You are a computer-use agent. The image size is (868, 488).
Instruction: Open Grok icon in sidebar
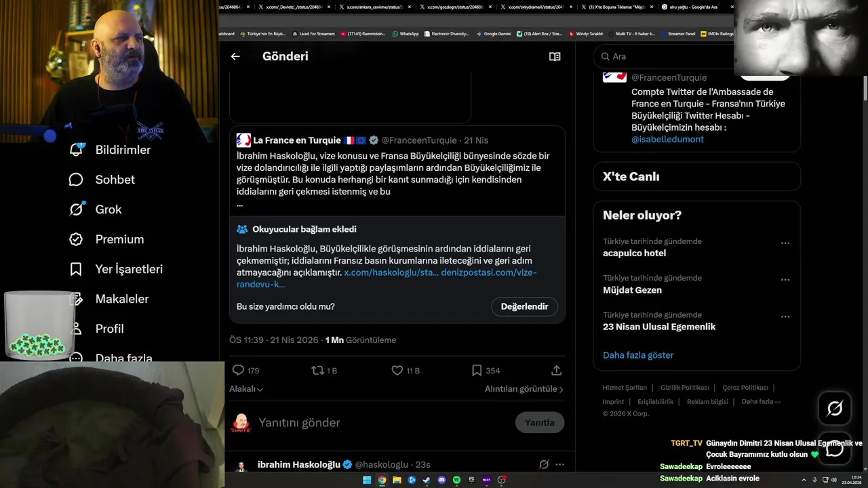76,209
